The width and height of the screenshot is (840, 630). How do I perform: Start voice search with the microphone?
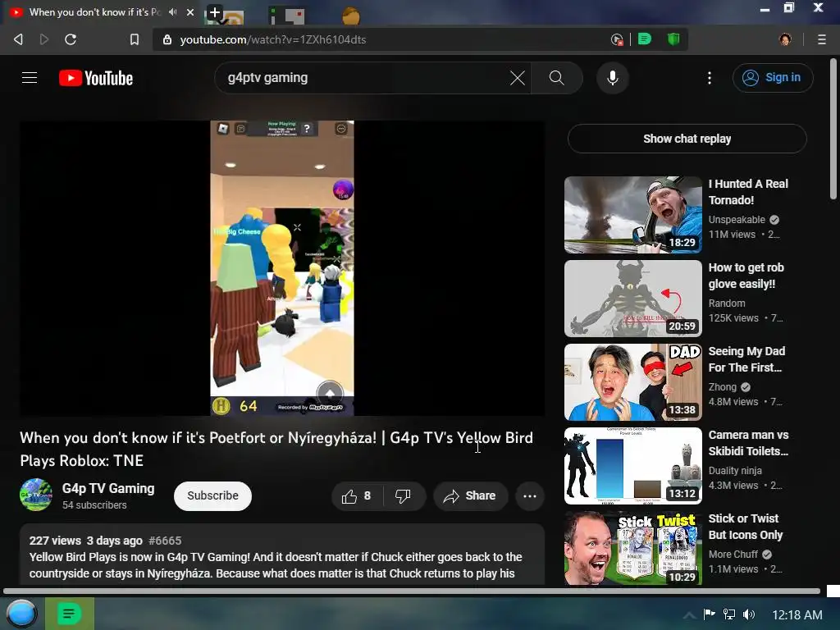pyautogui.click(x=612, y=78)
